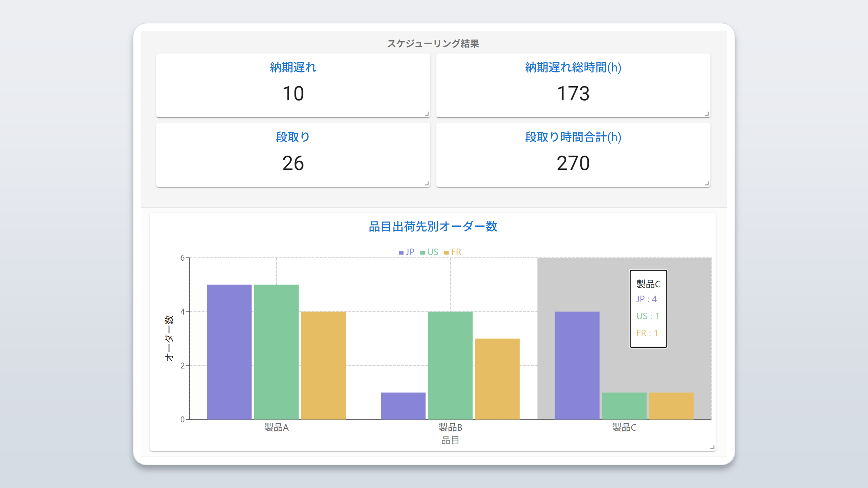This screenshot has width=868, height=488.
Task: Click the tooltip title 製品C
Action: pos(648,284)
